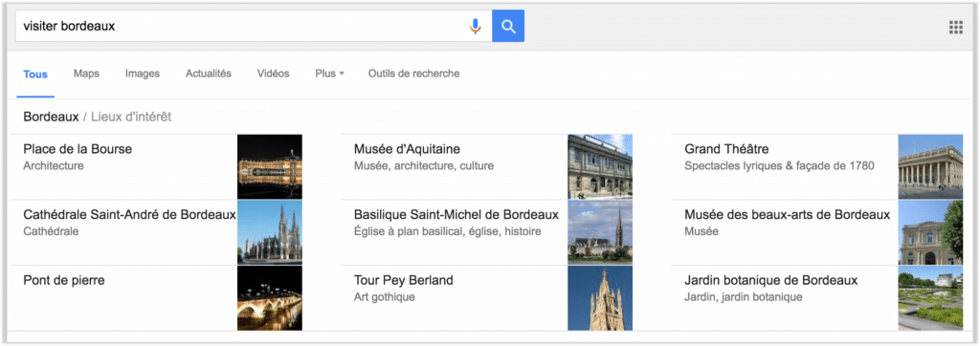The image size is (980, 346).
Task: Click 'Spectacles lyriques & façade de 1780' text
Action: click(x=779, y=166)
